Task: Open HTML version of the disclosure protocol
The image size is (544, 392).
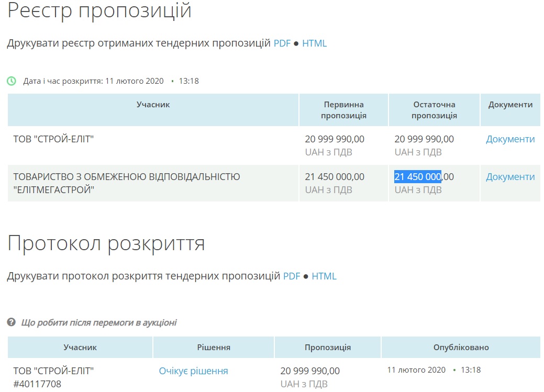Action: pyautogui.click(x=324, y=276)
